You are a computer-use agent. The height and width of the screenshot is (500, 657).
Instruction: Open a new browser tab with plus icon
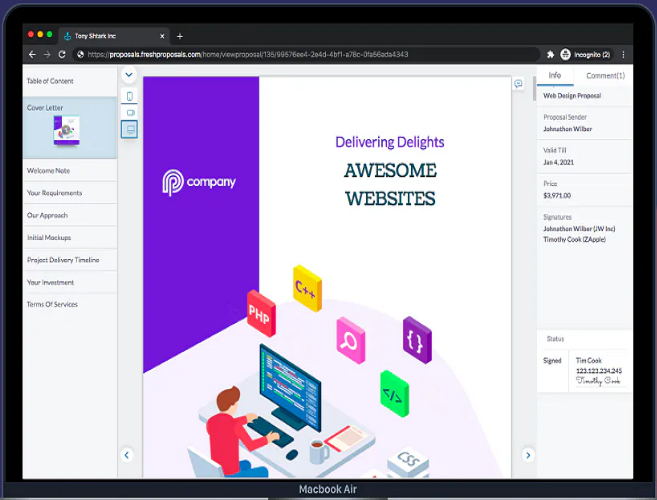pos(180,36)
